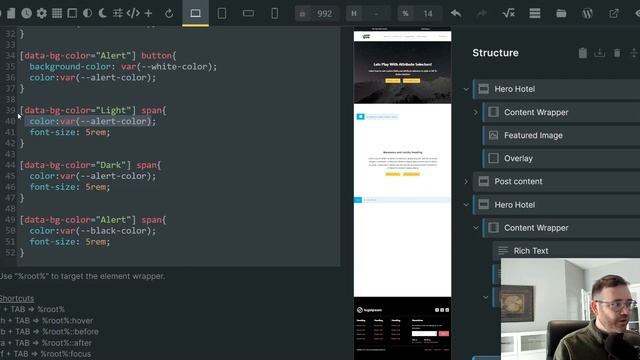Expand the Content Wrapper above Featured Image
640x360 pixels.
point(476,112)
